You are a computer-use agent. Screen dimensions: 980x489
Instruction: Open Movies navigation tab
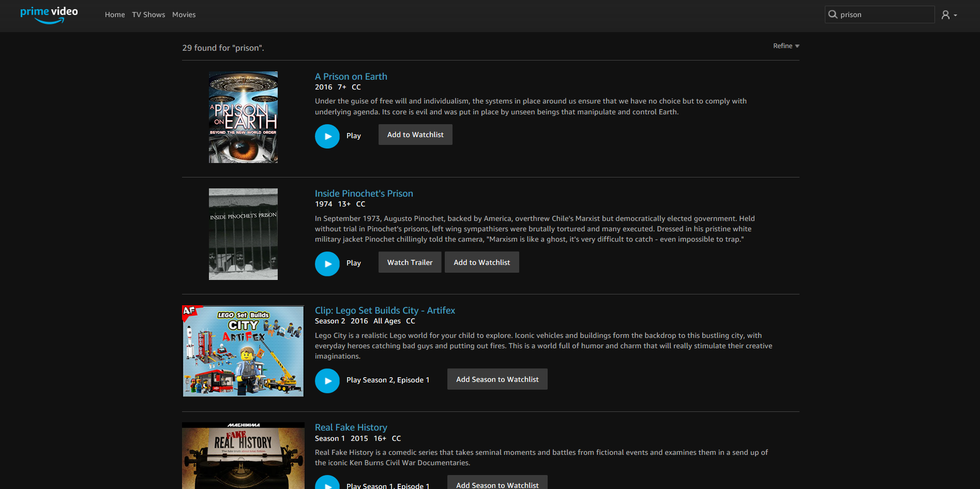point(184,14)
